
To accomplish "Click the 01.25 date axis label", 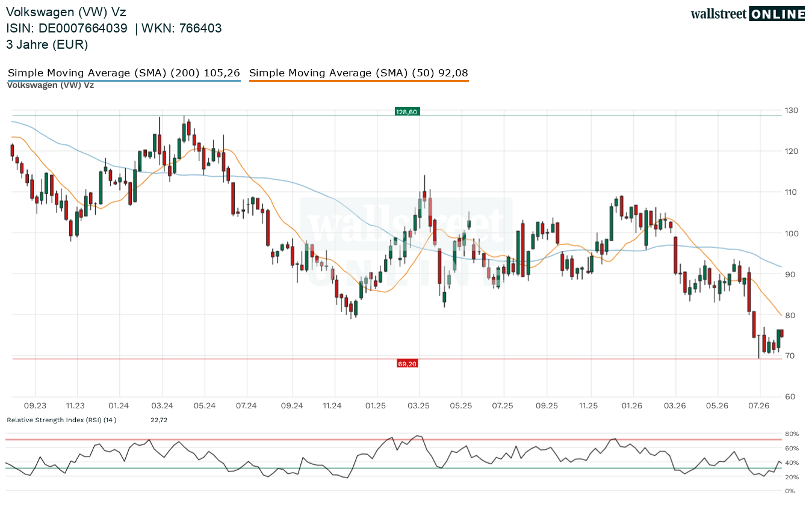I will (376, 406).
